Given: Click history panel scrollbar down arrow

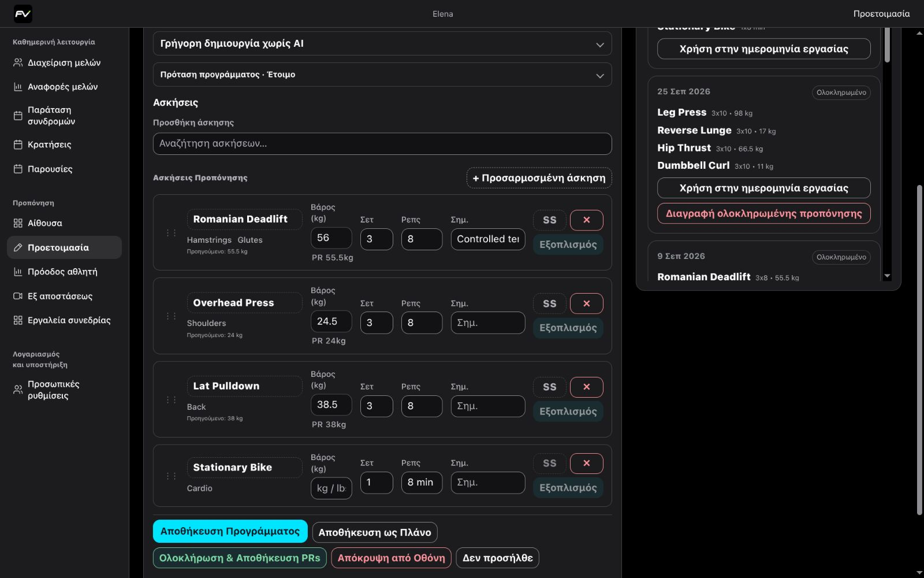Looking at the screenshot, I should 888,276.
